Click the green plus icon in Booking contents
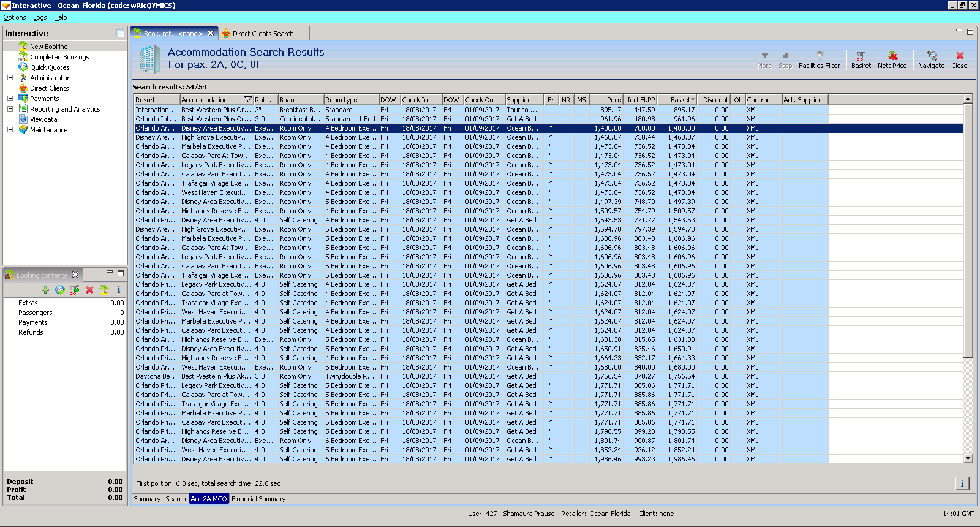The image size is (980, 527). point(45,290)
